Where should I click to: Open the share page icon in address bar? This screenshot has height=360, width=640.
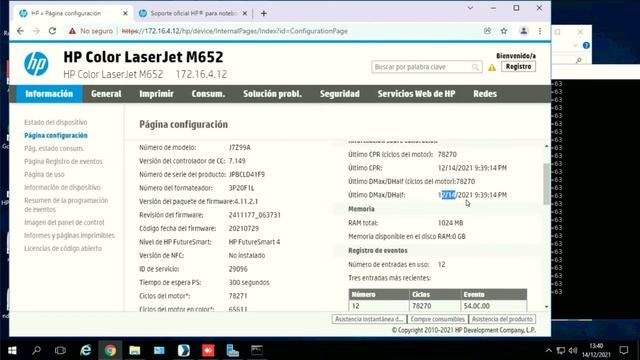[x=487, y=31]
